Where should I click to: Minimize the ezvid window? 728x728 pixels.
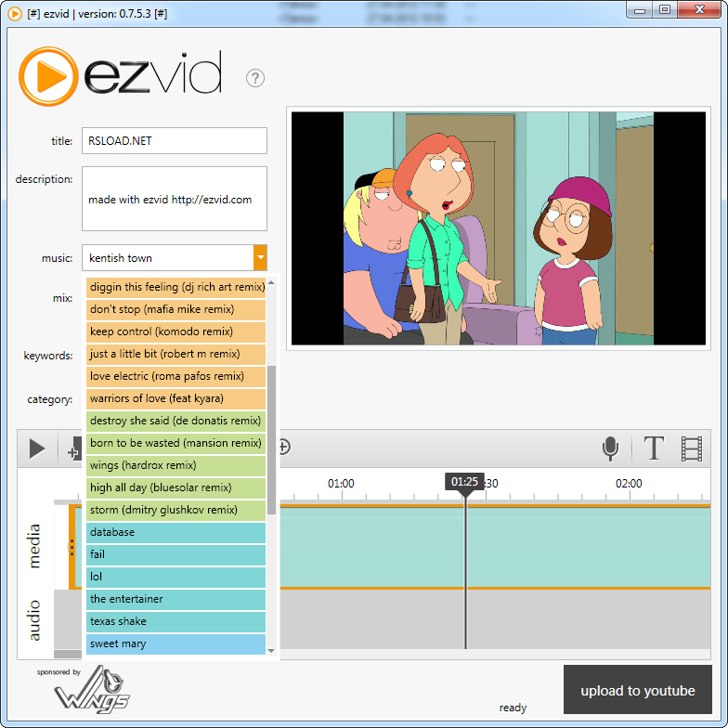pos(640,10)
